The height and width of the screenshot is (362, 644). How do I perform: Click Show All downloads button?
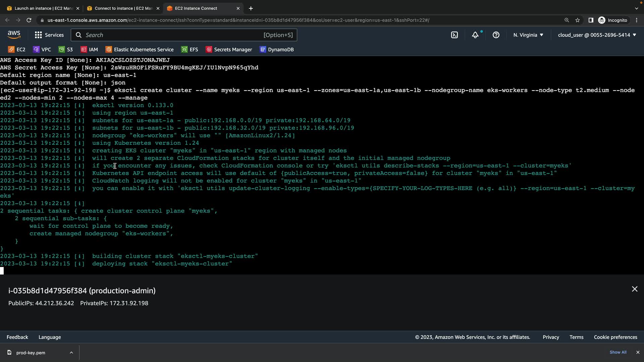(618, 352)
